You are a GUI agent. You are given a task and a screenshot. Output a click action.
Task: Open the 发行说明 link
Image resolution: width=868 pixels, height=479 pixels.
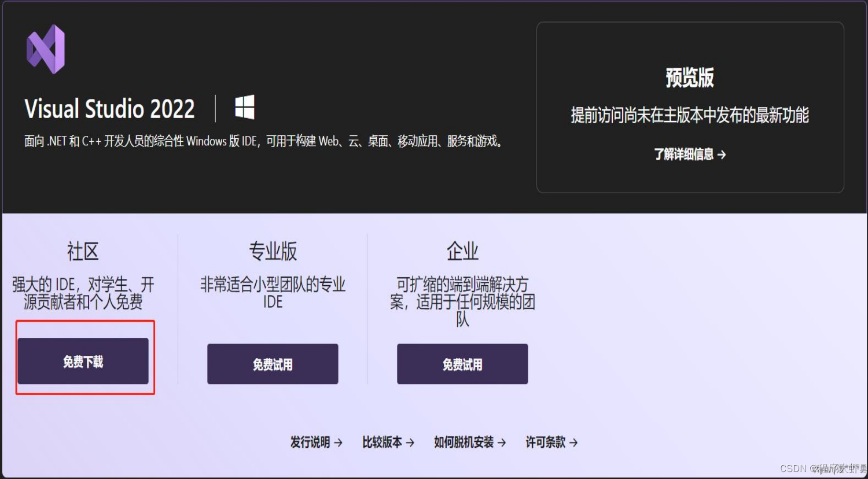316,443
